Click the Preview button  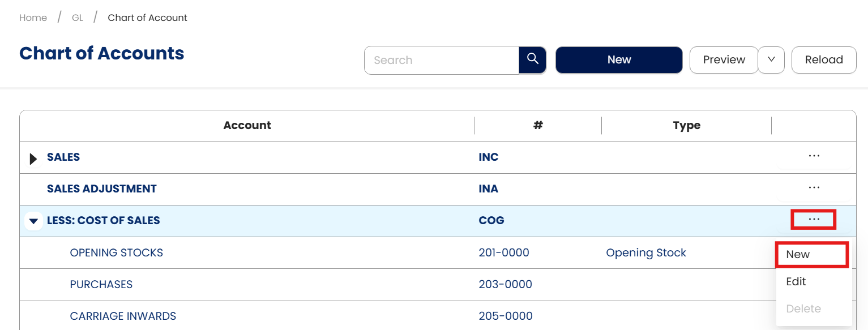724,60
